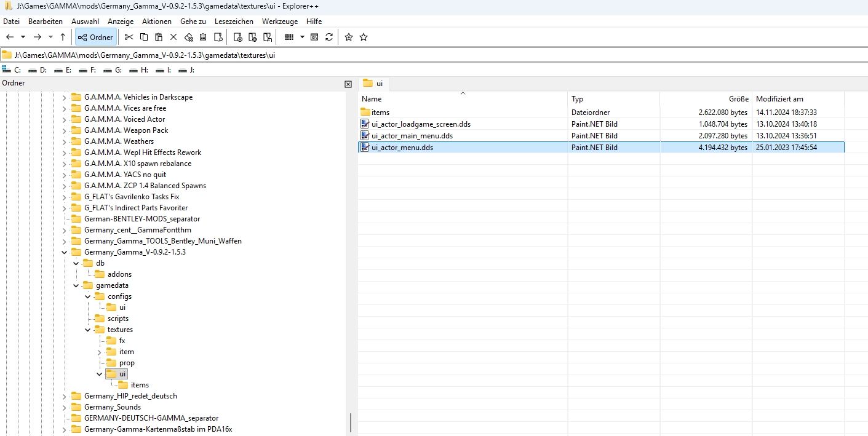Switch to drive J: in drives bar
The image size is (868, 436).
tap(186, 70)
